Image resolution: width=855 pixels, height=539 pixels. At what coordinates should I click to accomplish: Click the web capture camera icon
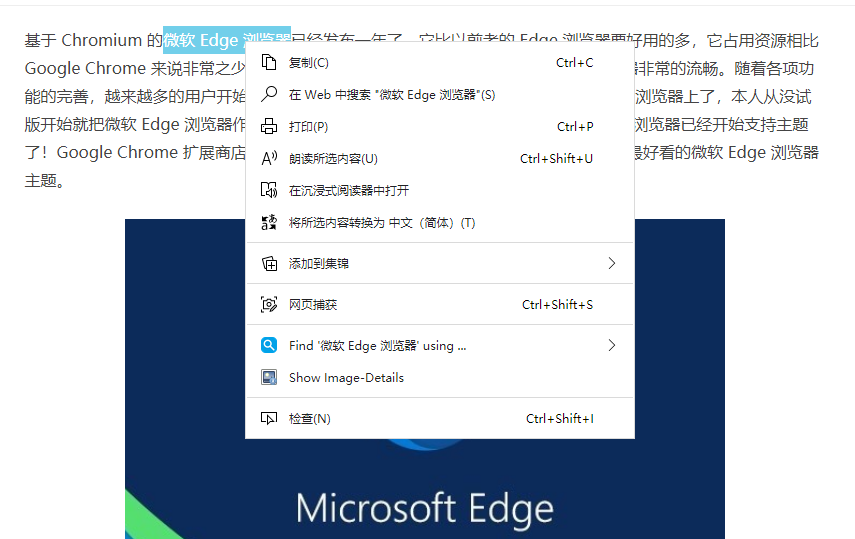click(269, 304)
